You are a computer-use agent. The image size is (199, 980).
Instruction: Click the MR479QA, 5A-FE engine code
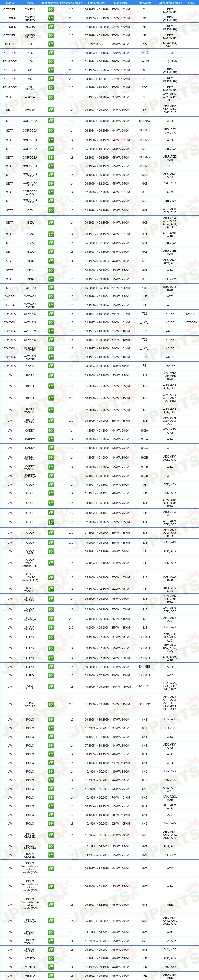coord(170,44)
